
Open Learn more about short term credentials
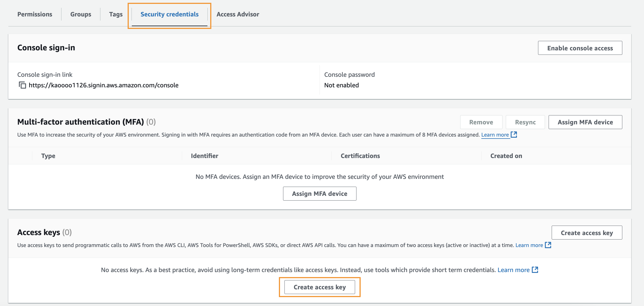[x=513, y=270]
